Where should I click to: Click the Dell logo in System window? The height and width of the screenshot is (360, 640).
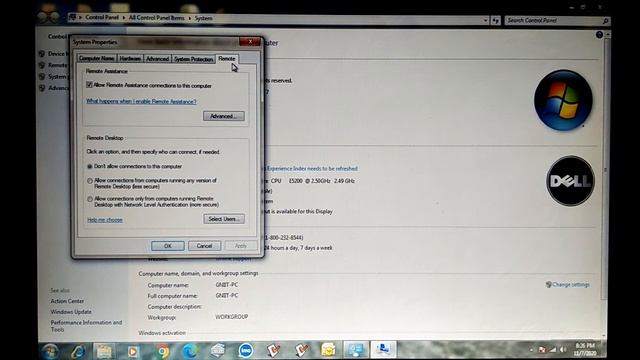point(570,181)
